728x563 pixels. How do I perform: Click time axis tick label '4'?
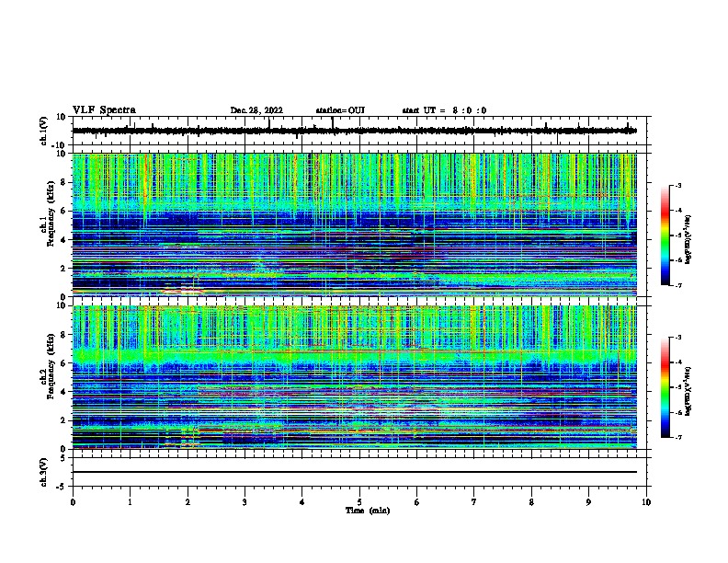point(302,502)
